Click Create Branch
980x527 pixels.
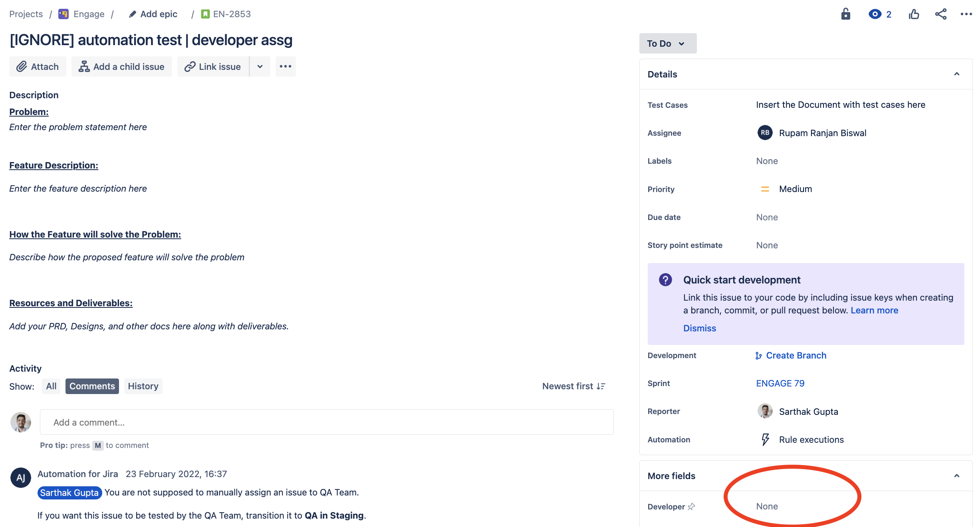pyautogui.click(x=791, y=355)
